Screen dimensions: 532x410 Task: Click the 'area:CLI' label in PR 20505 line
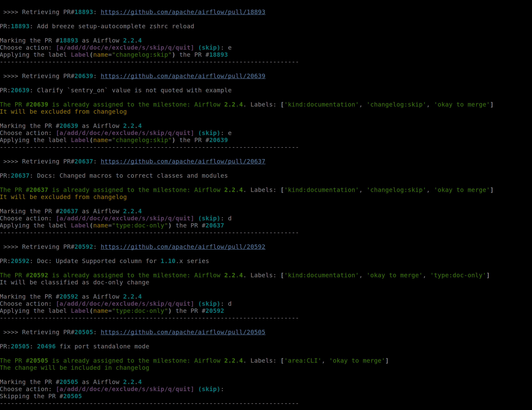[x=303, y=361]
